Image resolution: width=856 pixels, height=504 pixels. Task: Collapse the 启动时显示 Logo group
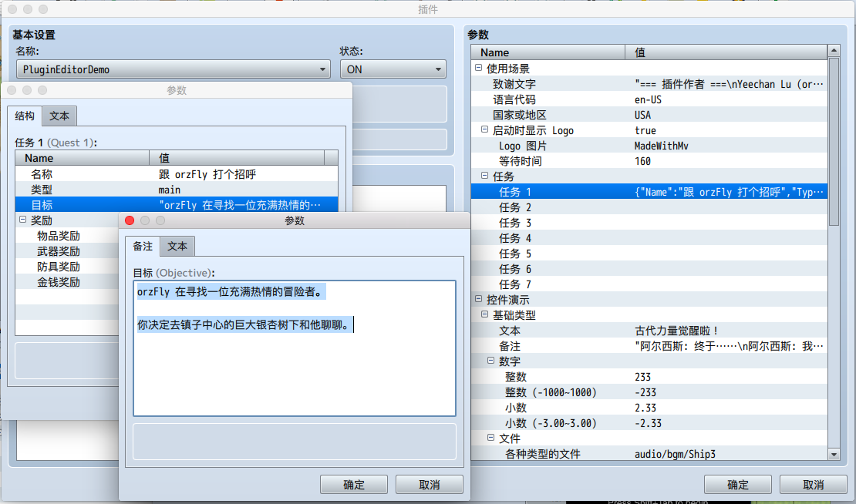(x=484, y=129)
